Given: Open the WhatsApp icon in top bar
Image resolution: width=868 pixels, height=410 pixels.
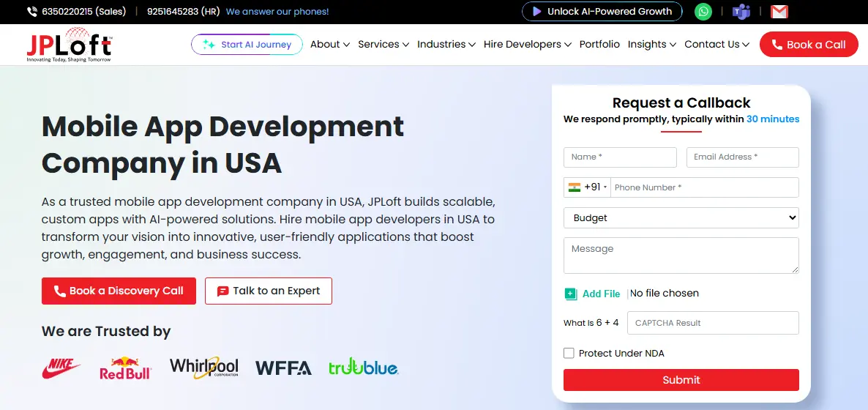Looking at the screenshot, I should tap(703, 12).
